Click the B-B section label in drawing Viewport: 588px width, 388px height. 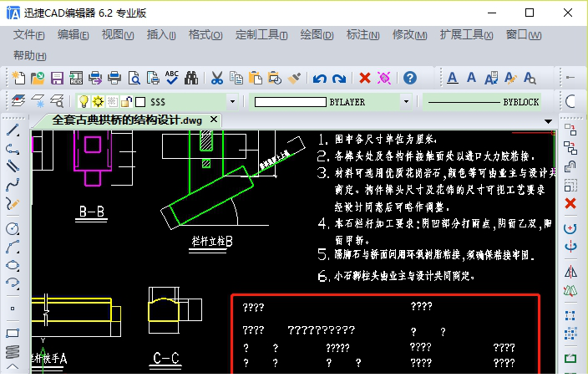(x=92, y=212)
